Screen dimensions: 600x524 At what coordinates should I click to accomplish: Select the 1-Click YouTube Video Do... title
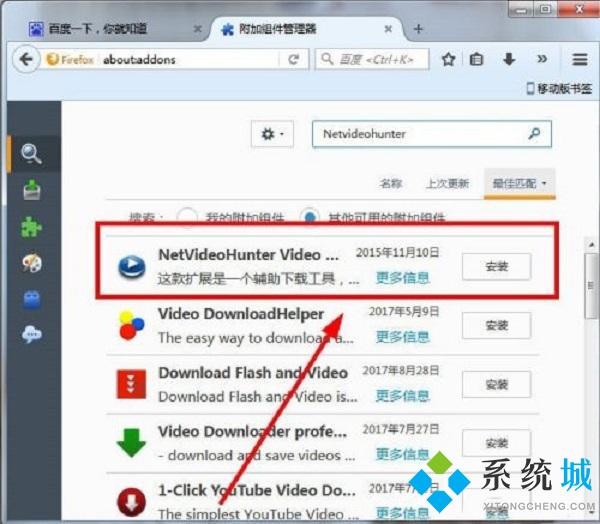click(257, 491)
